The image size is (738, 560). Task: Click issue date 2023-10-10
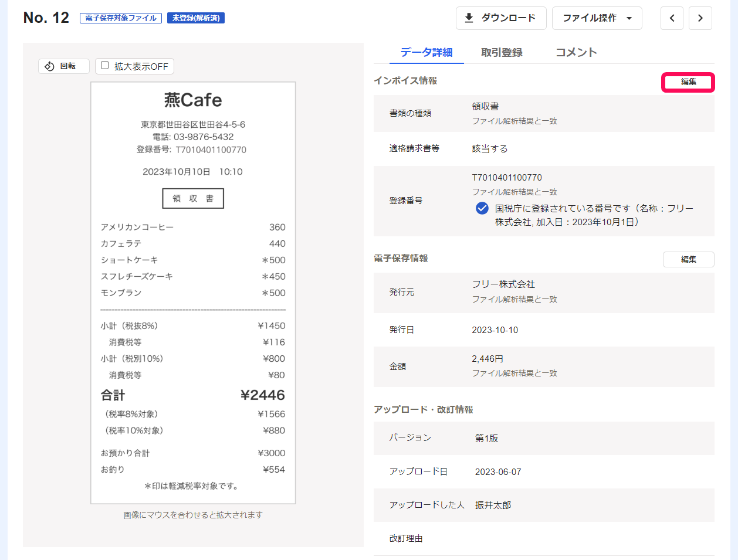coord(495,330)
